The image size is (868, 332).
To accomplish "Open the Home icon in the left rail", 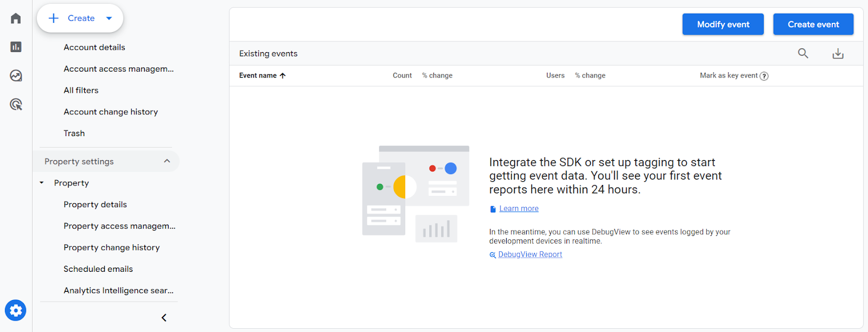I will pyautogui.click(x=16, y=18).
